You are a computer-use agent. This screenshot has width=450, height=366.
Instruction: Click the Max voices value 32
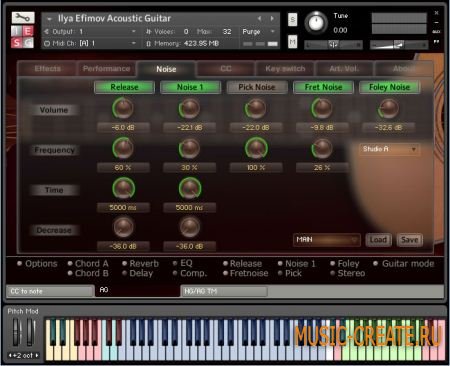click(227, 31)
